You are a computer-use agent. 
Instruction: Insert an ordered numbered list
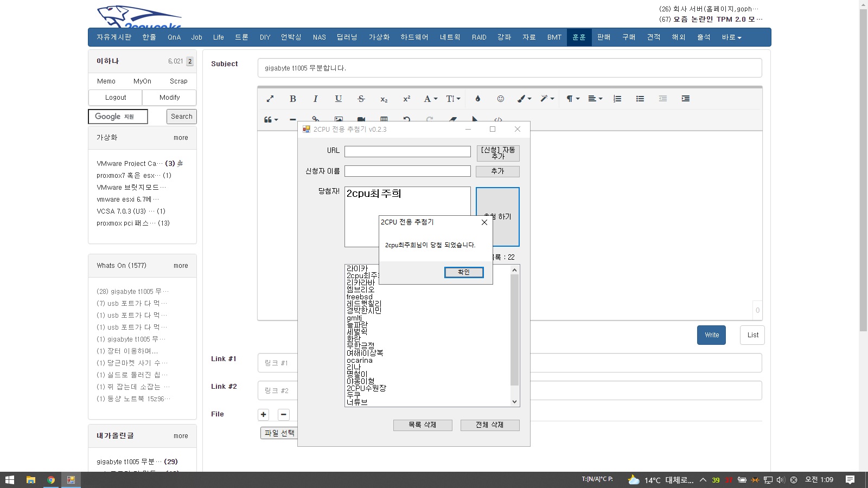[x=617, y=99]
